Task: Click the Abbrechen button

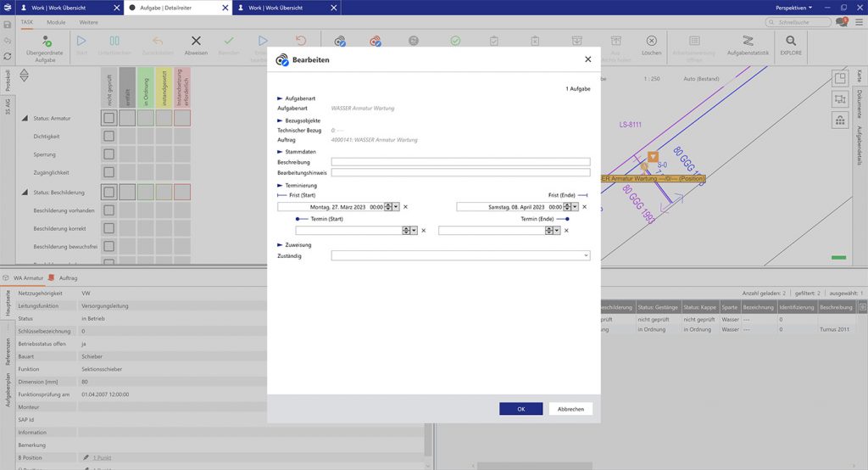Action: click(570, 409)
